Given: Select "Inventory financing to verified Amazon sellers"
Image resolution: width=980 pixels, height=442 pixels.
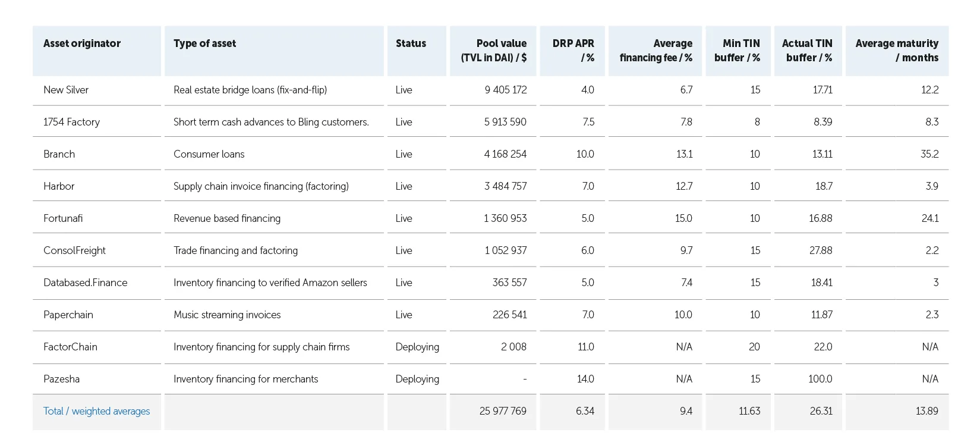Looking at the screenshot, I should click(270, 283).
